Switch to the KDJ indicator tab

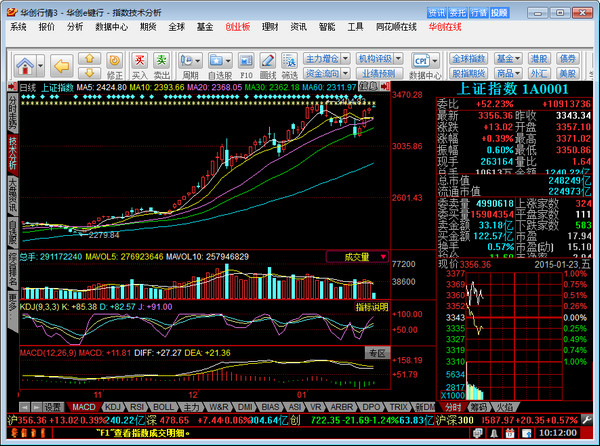point(113,407)
